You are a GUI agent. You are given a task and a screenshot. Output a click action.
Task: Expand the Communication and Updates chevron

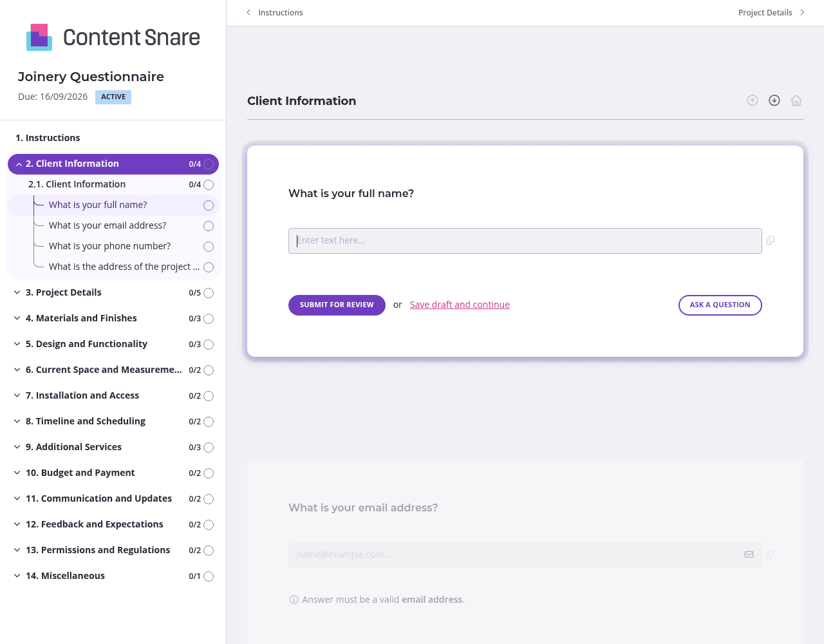click(17, 498)
